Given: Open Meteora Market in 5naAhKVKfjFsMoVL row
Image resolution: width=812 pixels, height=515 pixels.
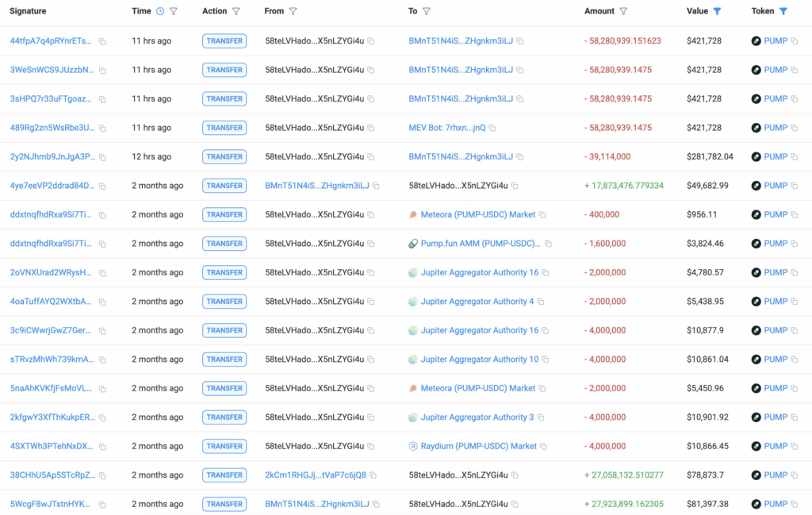Looking at the screenshot, I should [x=478, y=388].
